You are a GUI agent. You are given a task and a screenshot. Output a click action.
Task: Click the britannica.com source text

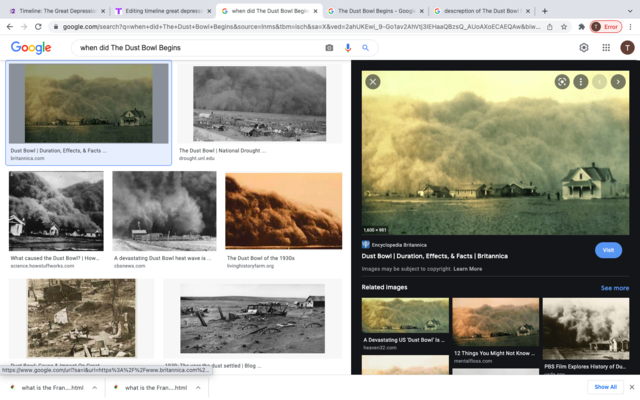[x=27, y=158]
